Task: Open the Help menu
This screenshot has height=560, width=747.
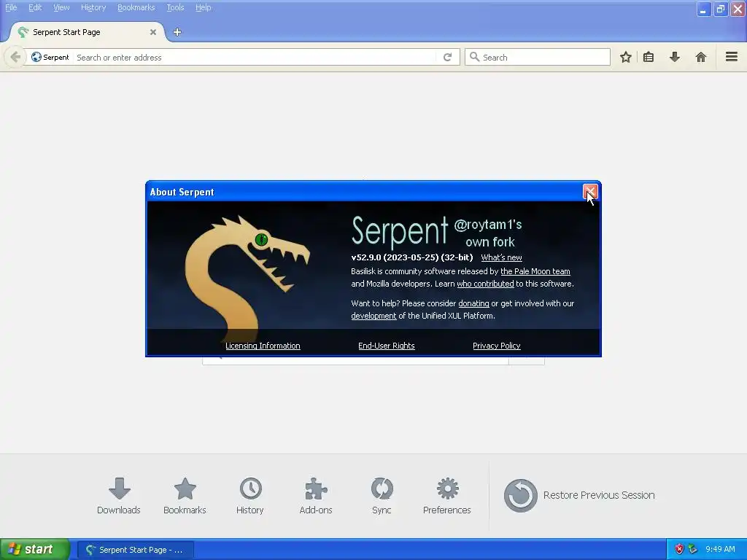Action: 204,7
